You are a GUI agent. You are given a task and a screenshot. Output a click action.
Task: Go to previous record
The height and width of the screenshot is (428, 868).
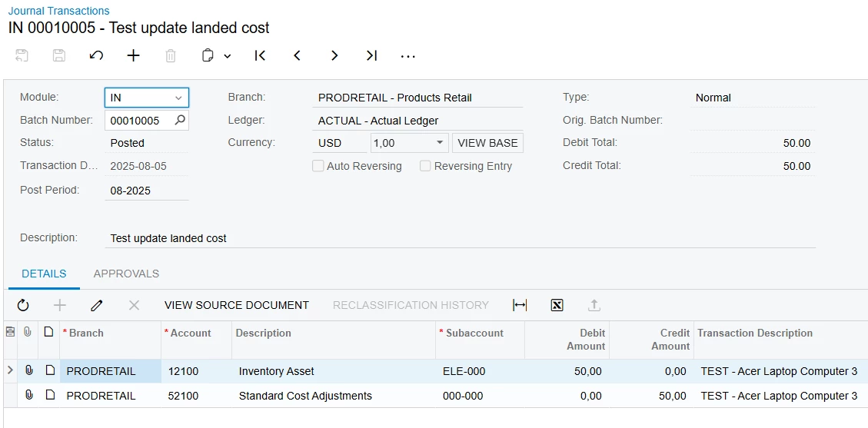[x=298, y=55]
